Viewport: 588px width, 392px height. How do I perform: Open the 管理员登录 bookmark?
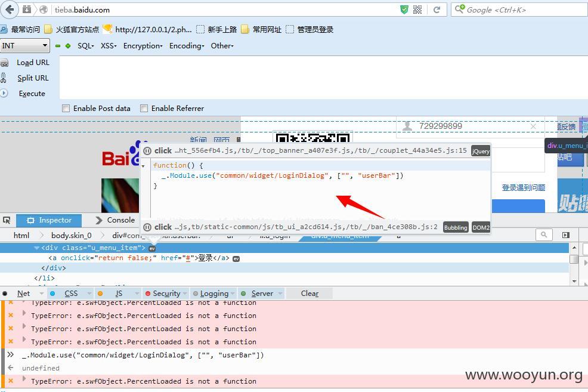pos(310,30)
